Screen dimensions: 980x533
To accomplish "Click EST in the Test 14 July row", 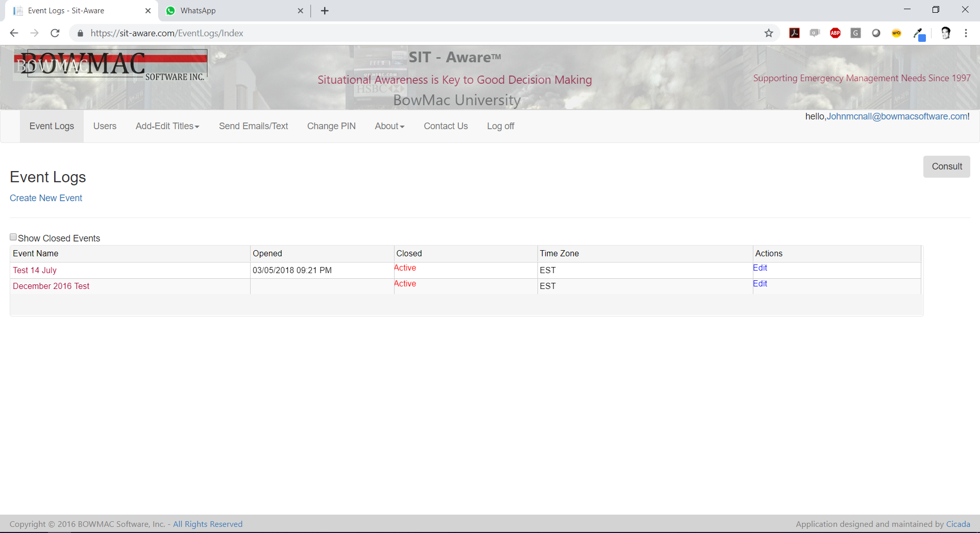I will click(x=548, y=270).
